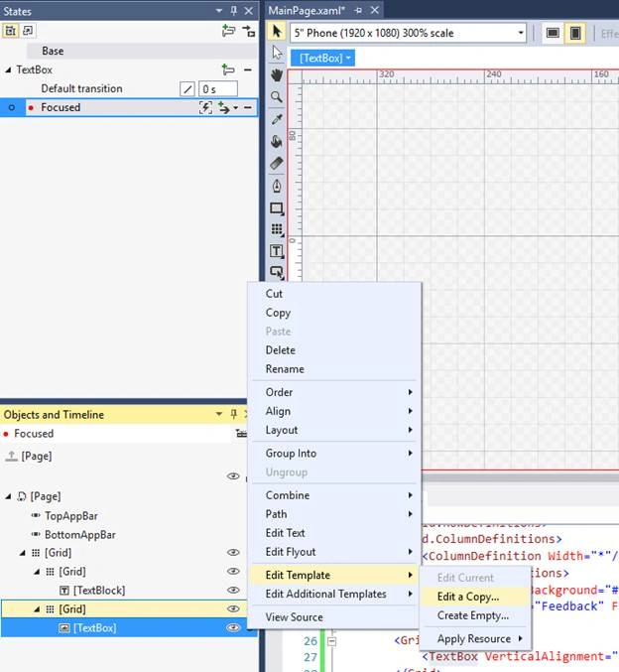This screenshot has width=619, height=672.
Task: Choose Create Empty... from submenu
Action: [474, 615]
